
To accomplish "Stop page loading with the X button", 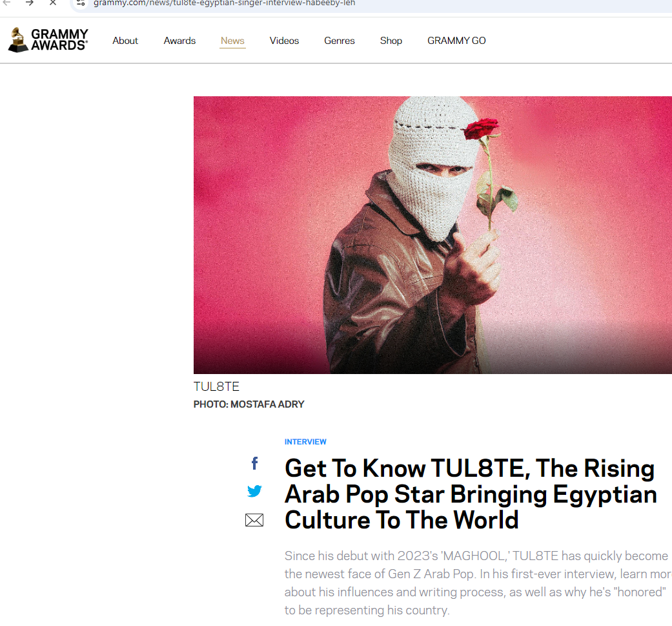I will 53,3.
